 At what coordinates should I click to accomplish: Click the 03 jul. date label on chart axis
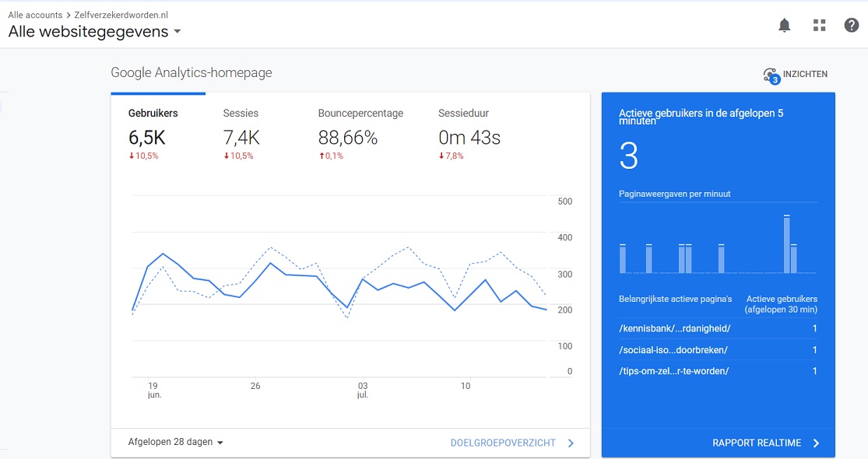(363, 390)
